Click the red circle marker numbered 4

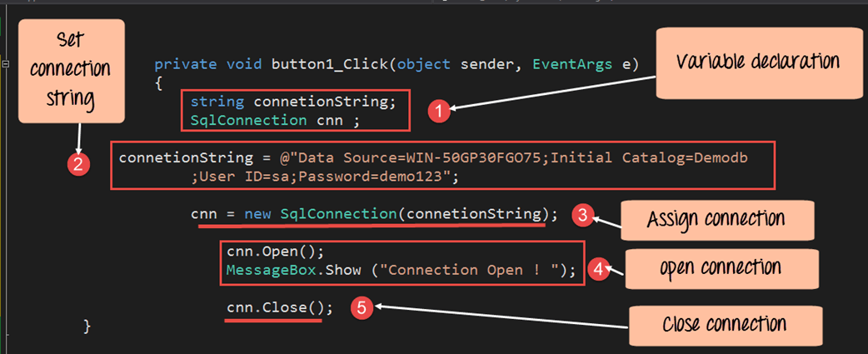coord(596,269)
